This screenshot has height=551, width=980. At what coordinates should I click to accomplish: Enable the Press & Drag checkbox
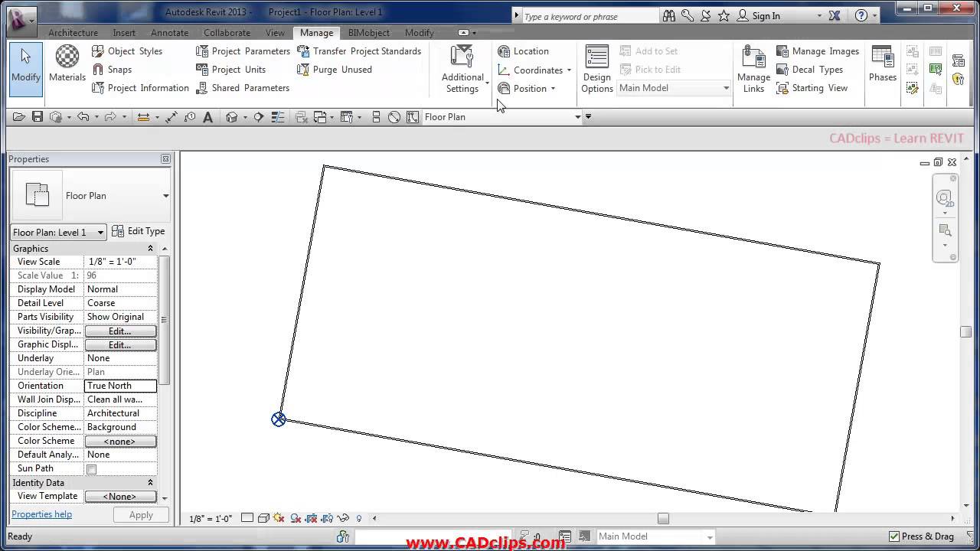tap(894, 536)
